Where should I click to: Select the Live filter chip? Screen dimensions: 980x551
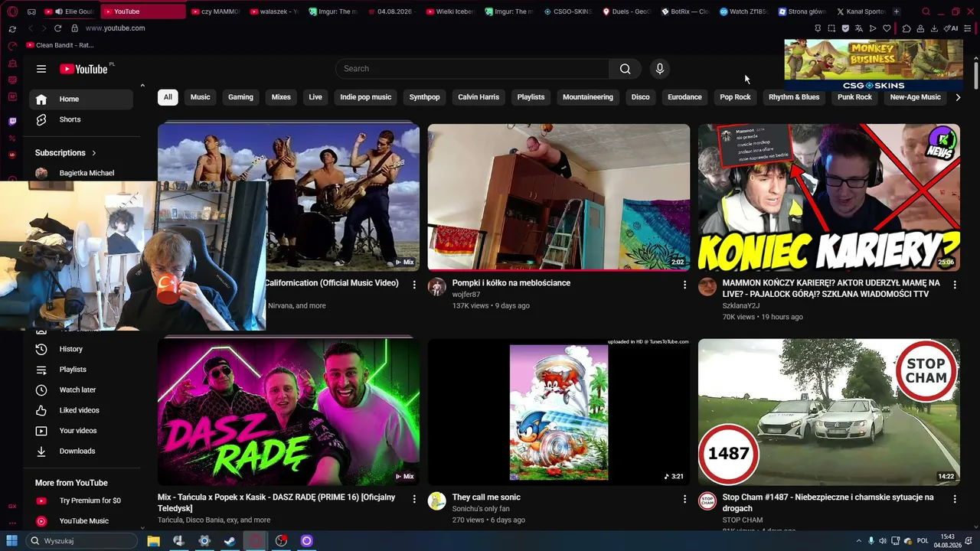tap(315, 97)
